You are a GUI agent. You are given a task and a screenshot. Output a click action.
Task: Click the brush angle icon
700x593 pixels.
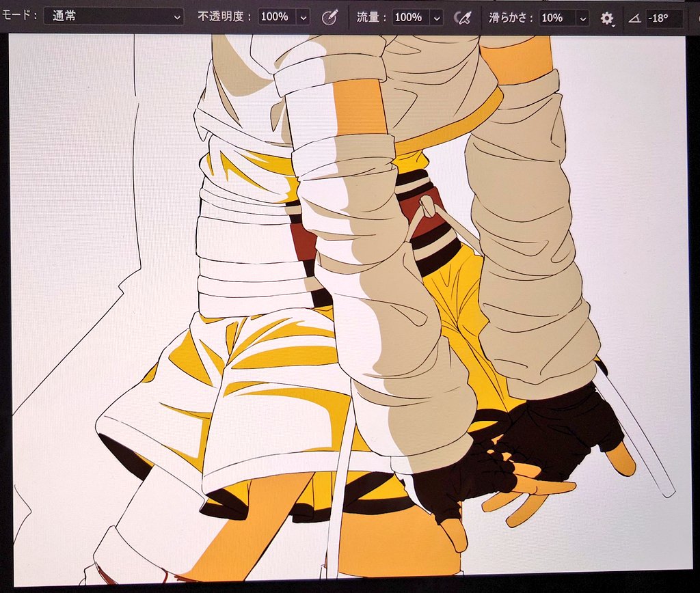pyautogui.click(x=634, y=18)
